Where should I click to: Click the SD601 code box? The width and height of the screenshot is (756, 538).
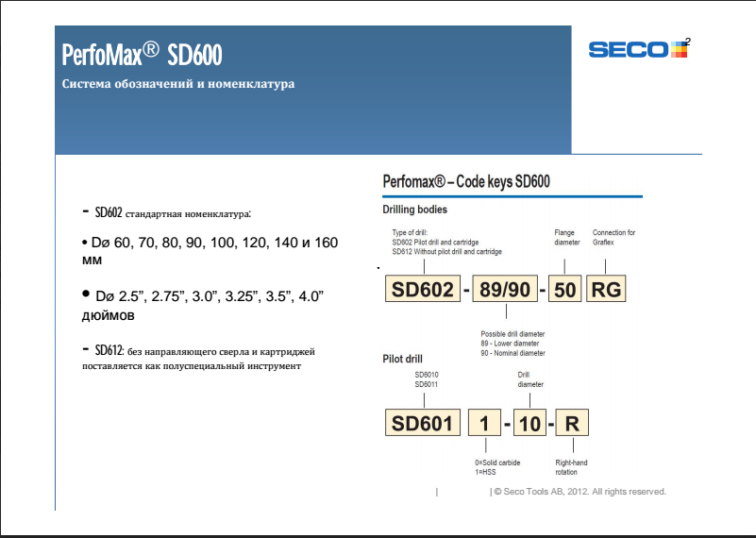(423, 423)
